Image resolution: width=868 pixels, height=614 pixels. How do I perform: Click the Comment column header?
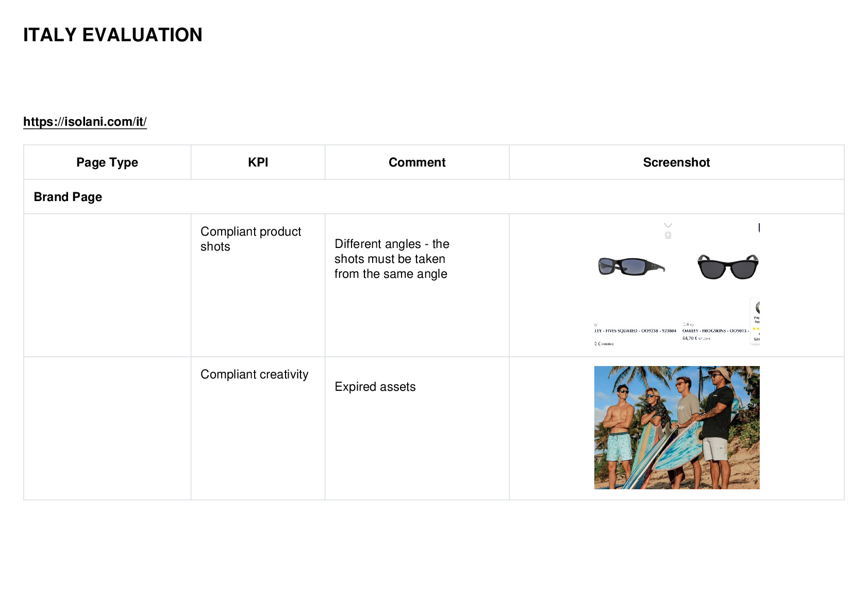tap(417, 162)
